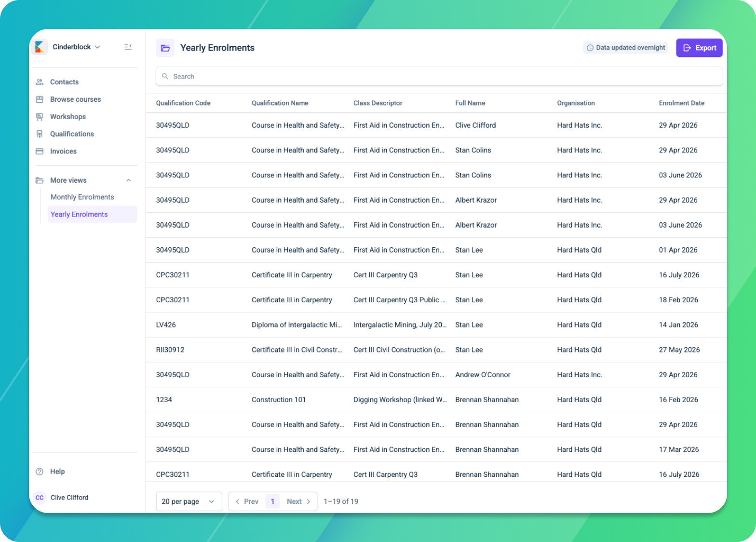Click the Data updated overnight badge
The width and height of the screenshot is (756, 542).
pos(625,48)
